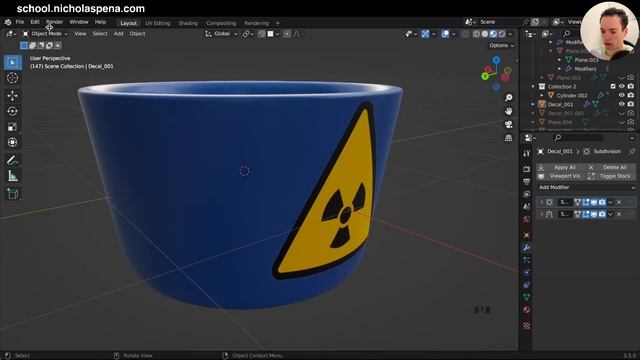Screen dimensions: 640x360
Task: Switch perspective/orthographic grid icon
Action: 509,138
